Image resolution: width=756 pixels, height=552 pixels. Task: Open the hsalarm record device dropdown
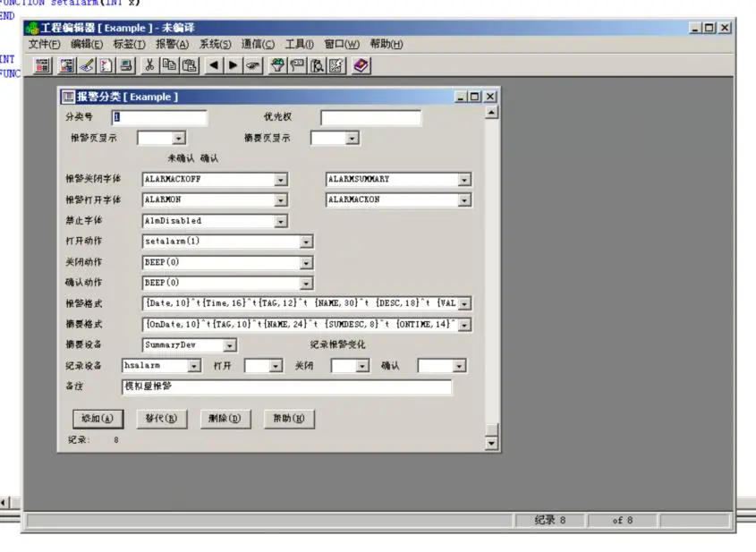point(194,366)
